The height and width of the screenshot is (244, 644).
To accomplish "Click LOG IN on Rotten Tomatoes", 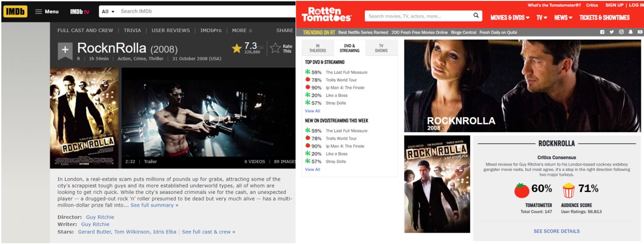I will [636, 5].
